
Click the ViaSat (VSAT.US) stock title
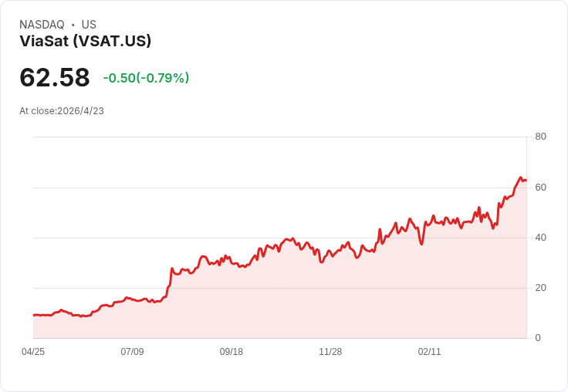pyautogui.click(x=85, y=41)
